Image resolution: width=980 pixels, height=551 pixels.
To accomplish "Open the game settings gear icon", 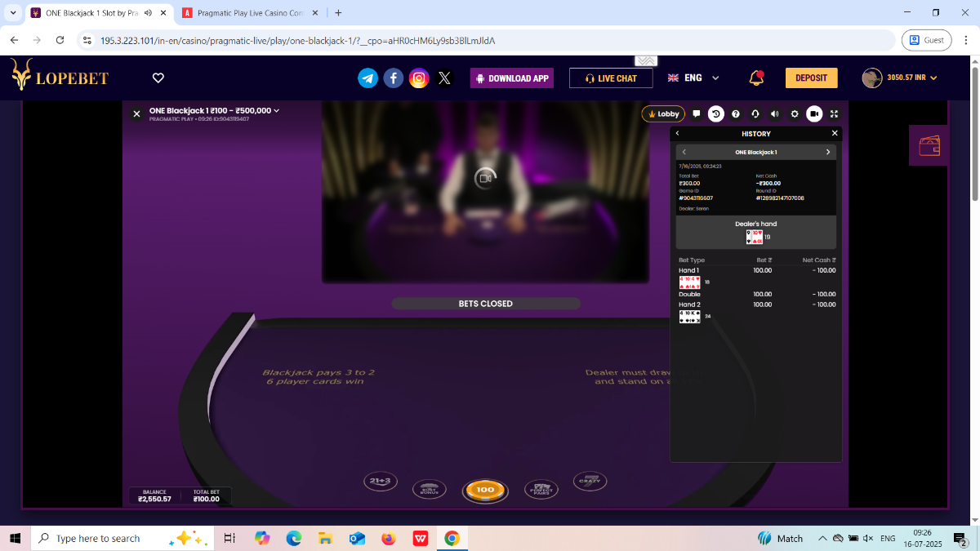I will pos(795,114).
